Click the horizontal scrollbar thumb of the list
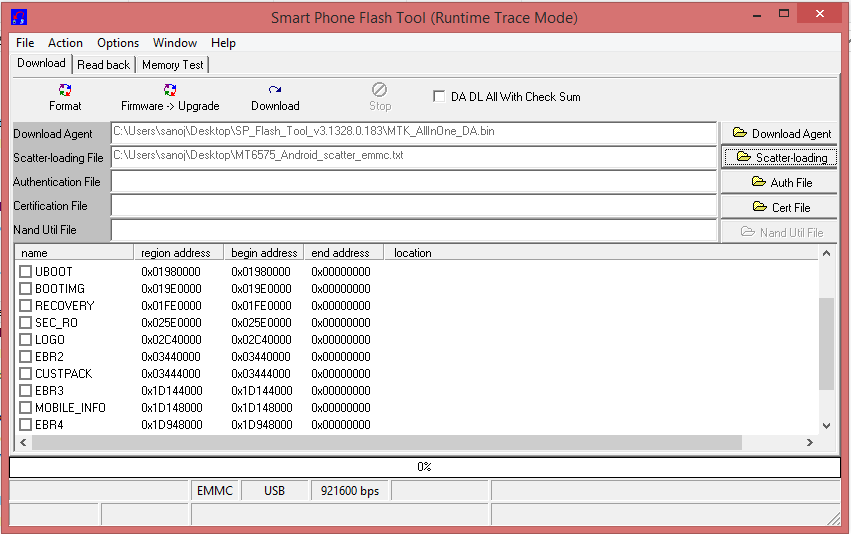This screenshot has height=534, width=851. pos(387,442)
